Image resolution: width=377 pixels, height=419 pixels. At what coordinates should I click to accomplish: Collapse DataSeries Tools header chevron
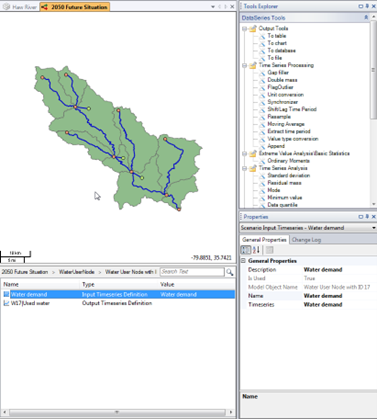click(366, 18)
